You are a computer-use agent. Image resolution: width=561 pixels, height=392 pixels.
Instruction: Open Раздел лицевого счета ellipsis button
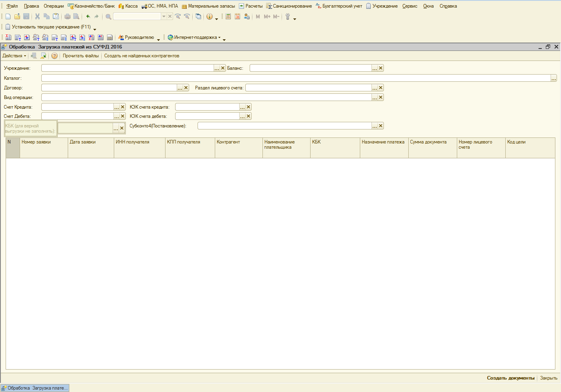click(375, 88)
